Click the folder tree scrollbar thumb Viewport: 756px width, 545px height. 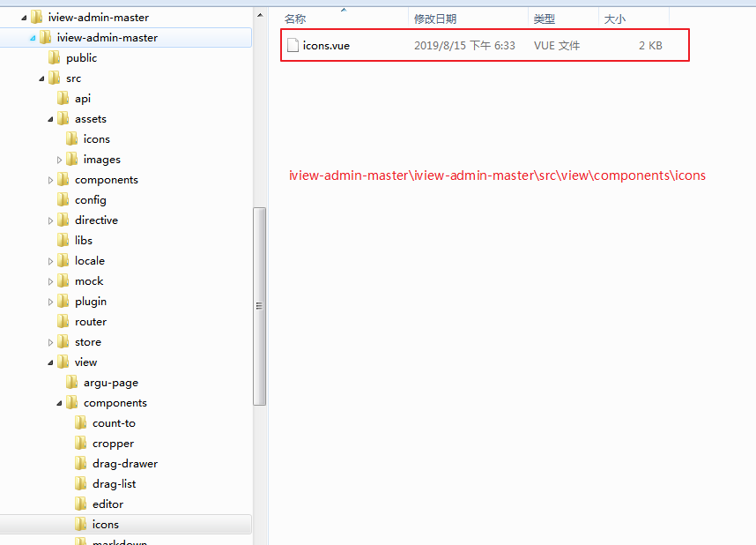259,306
